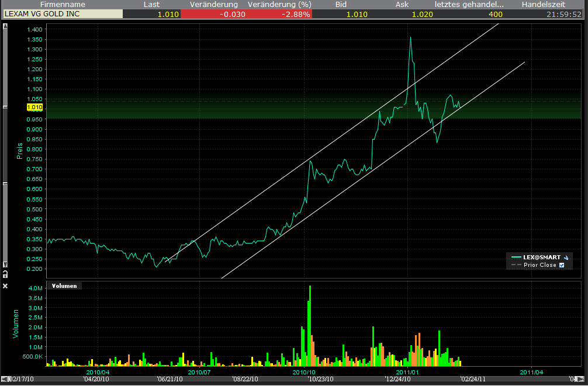Image resolution: width=588 pixels, height=386 pixels.
Task: Click the bottom horizontal time scrollbar track
Action: coord(293,379)
